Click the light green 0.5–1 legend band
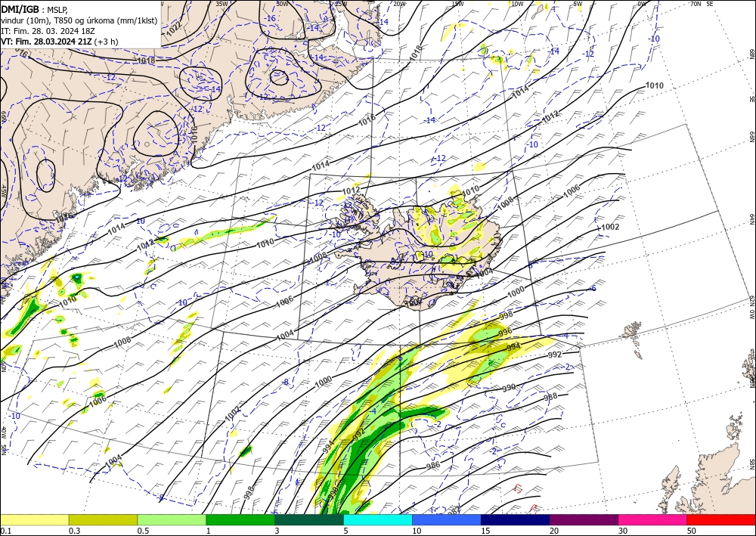756x536 pixels. pyautogui.click(x=172, y=519)
